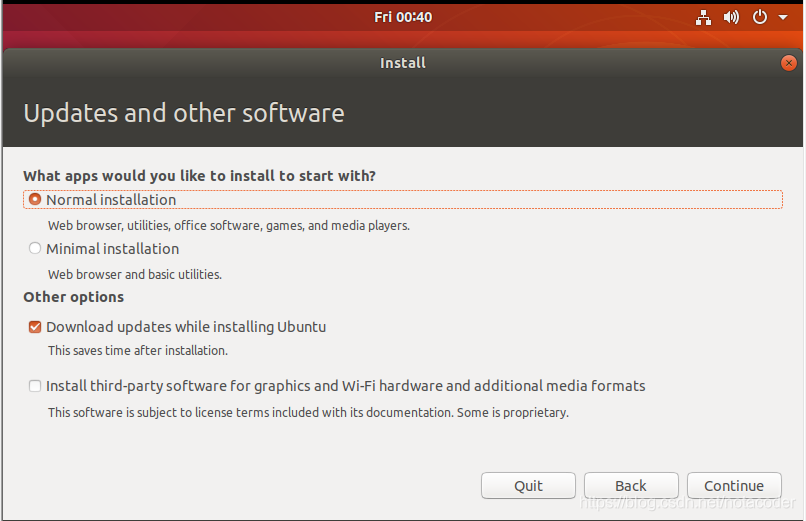The width and height of the screenshot is (806, 521).
Task: Open the wired network status icon
Action: [x=703, y=17]
